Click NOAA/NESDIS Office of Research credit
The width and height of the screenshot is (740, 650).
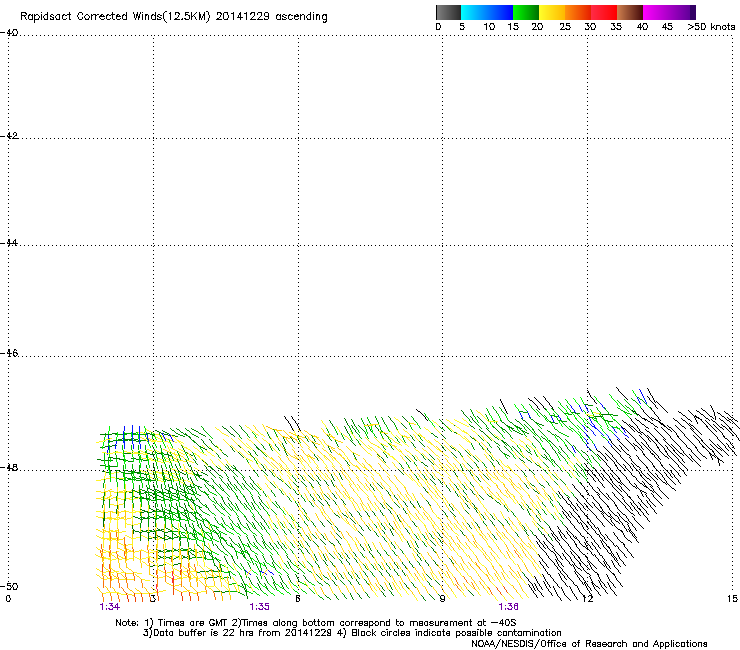point(589,644)
